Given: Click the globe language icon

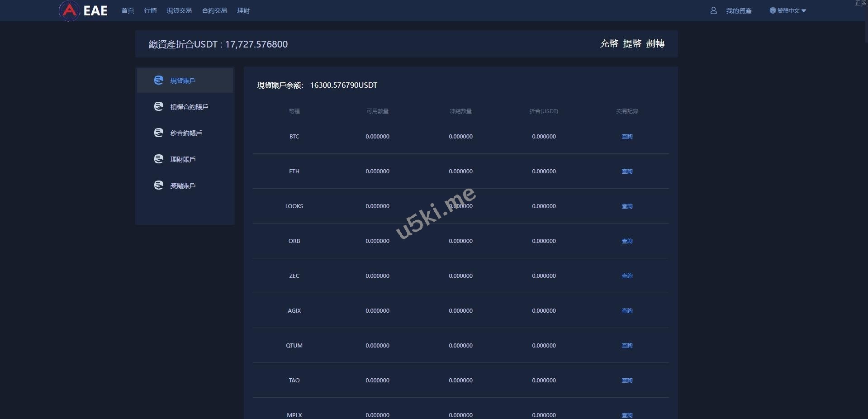Looking at the screenshot, I should click(773, 10).
